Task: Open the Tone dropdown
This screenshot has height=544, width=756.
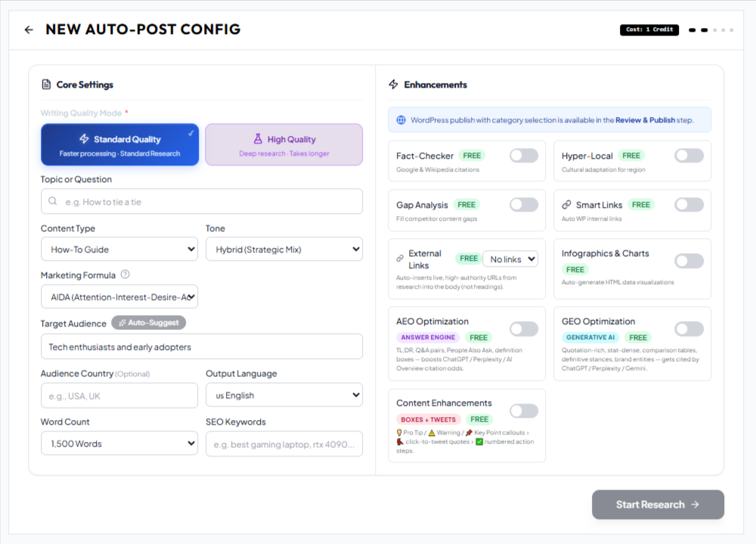Action: tap(284, 249)
